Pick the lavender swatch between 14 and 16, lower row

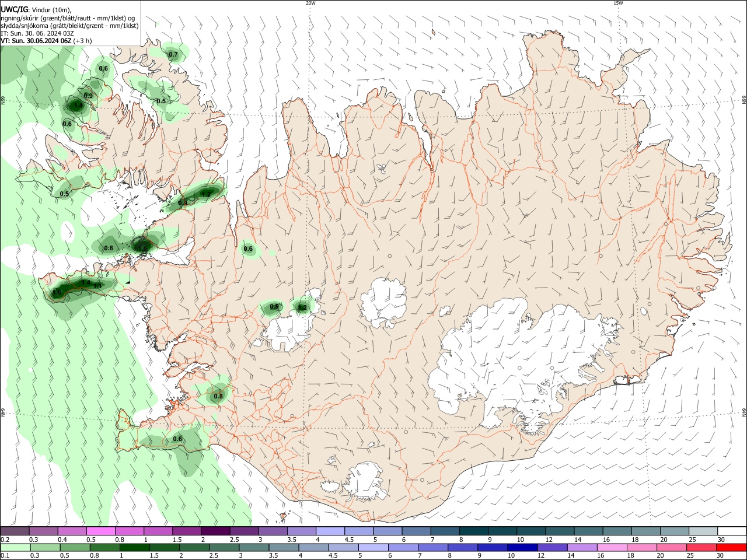point(582,547)
